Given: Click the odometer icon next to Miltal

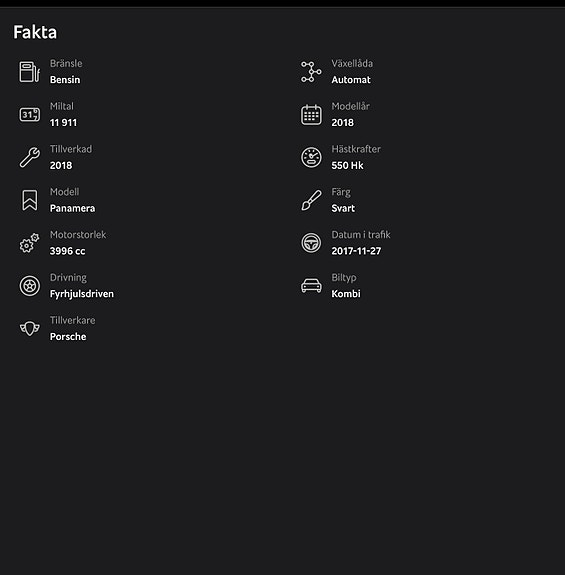Looking at the screenshot, I should [x=30, y=115].
